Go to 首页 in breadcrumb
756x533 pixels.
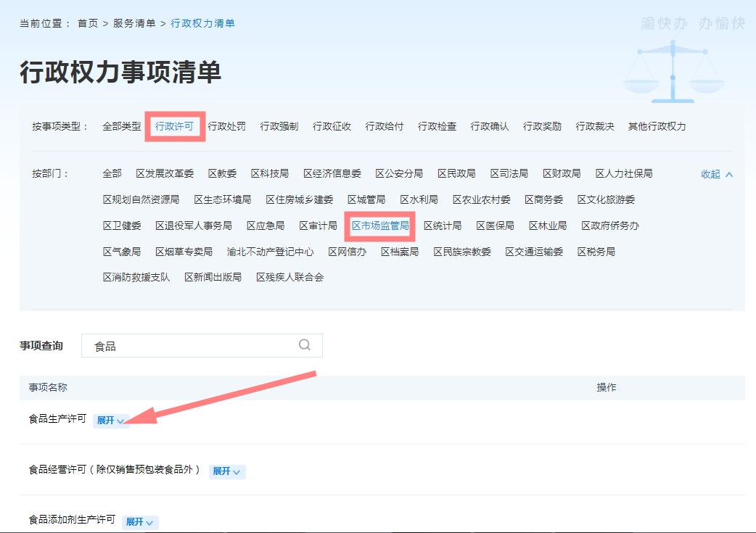point(88,23)
